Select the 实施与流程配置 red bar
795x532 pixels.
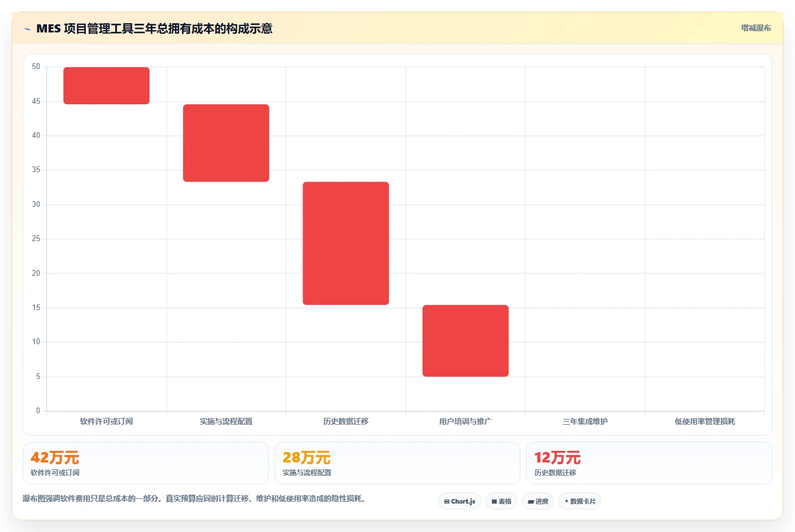coord(226,143)
